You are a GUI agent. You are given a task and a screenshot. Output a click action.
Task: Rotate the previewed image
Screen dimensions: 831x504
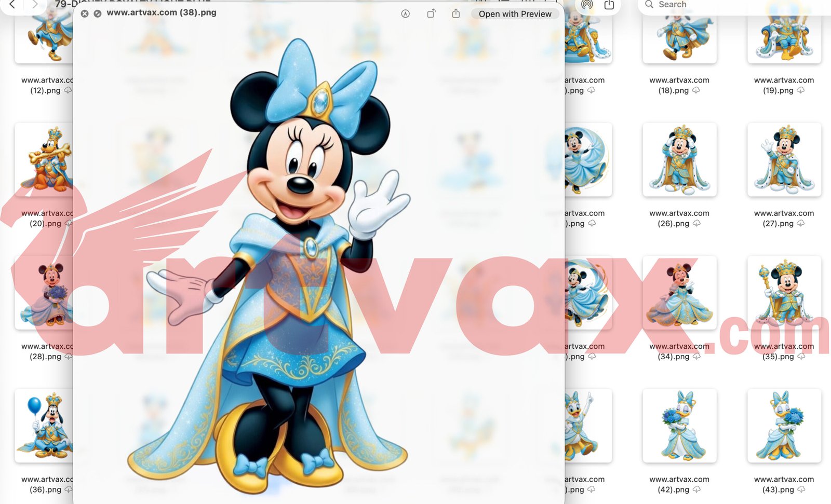431,14
